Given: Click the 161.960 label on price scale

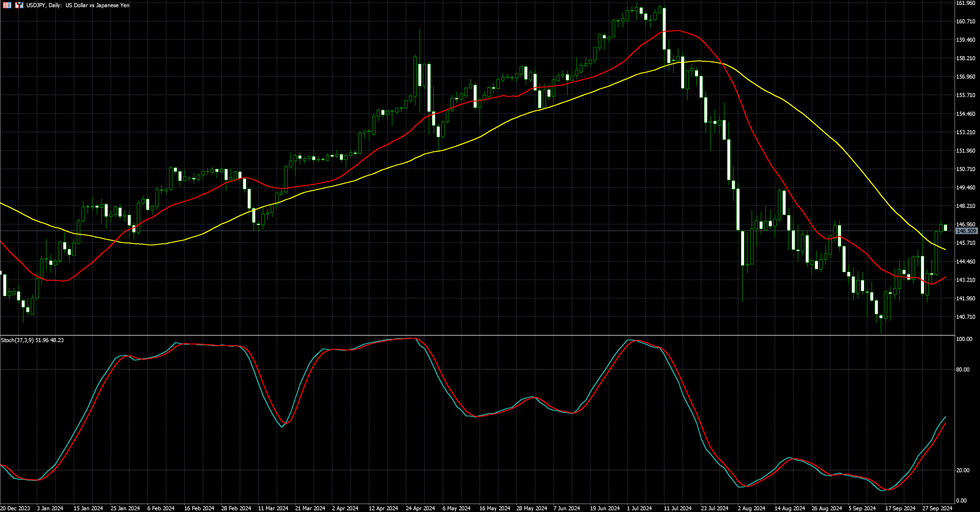Looking at the screenshot, I should coord(965,3).
